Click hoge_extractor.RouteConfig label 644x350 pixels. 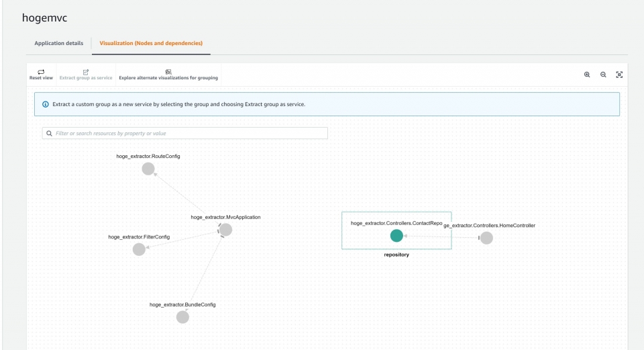(x=148, y=157)
